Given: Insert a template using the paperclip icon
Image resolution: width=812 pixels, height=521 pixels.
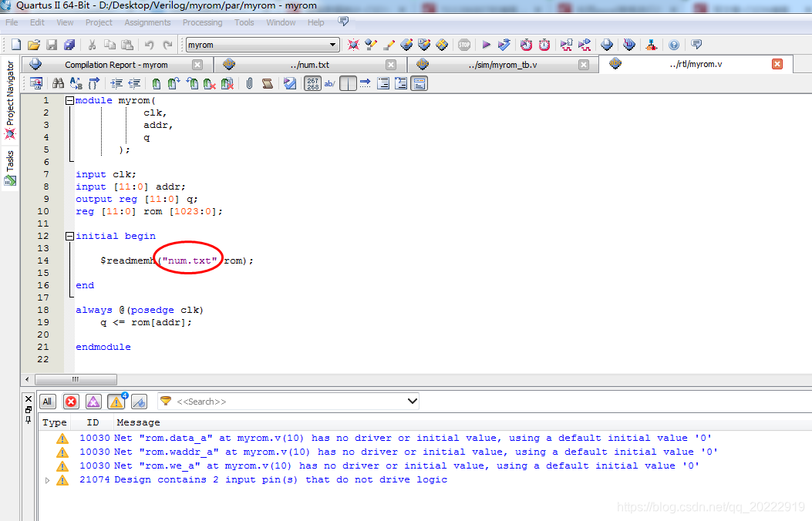Looking at the screenshot, I should coord(248,83).
